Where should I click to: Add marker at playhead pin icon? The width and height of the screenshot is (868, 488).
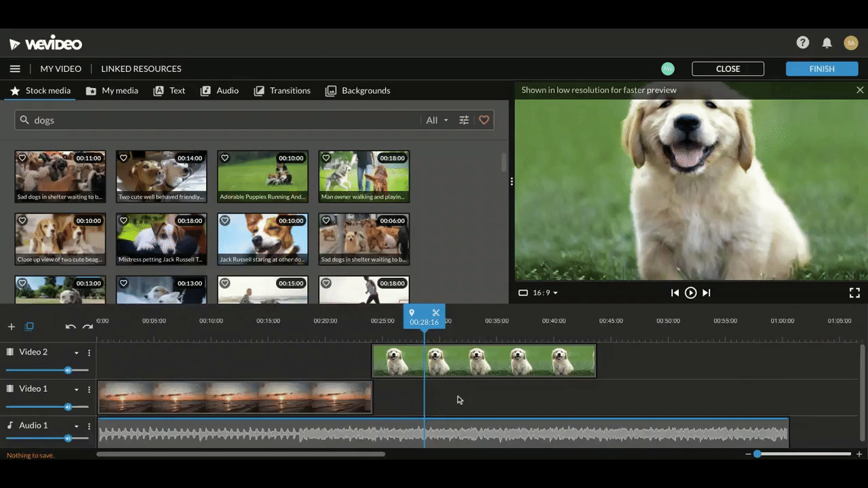pos(412,312)
